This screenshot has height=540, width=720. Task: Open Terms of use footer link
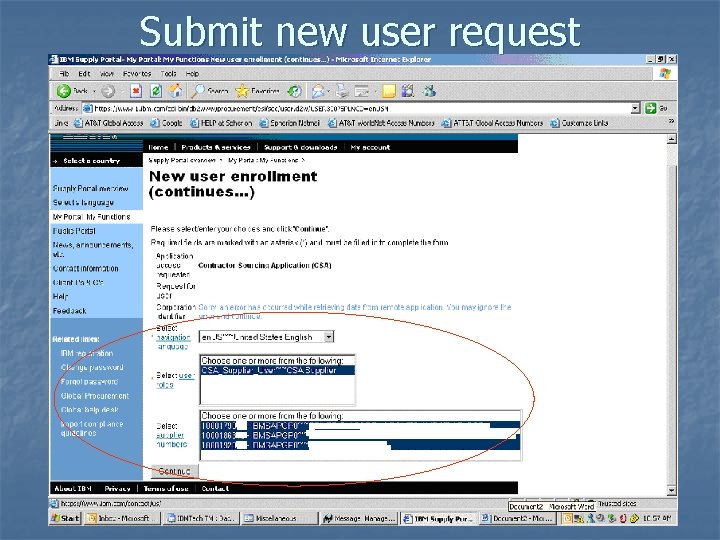pyautogui.click(x=166, y=489)
